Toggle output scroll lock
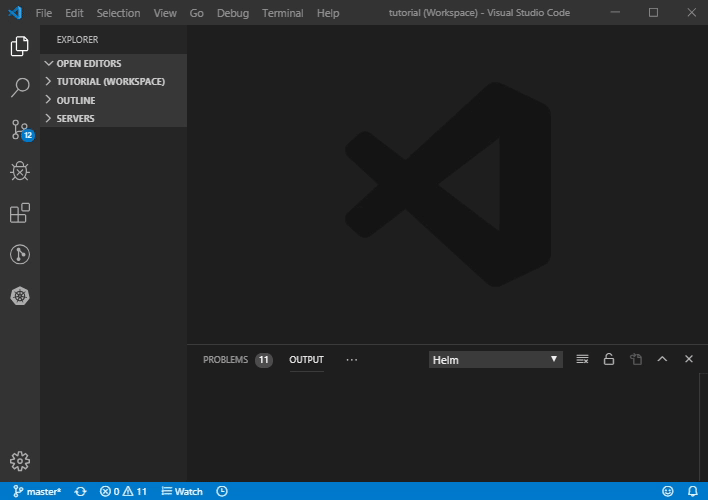Screen dimensions: 708x500 609,359
